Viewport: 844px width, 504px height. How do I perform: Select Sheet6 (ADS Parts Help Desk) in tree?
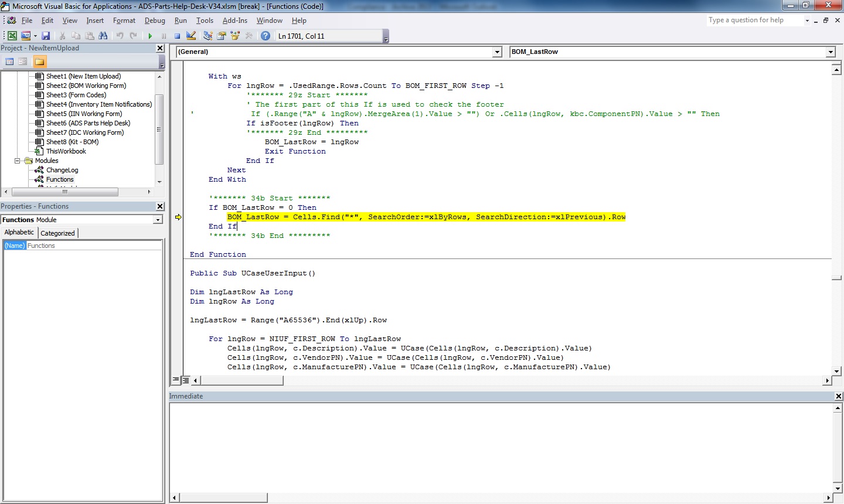[88, 123]
